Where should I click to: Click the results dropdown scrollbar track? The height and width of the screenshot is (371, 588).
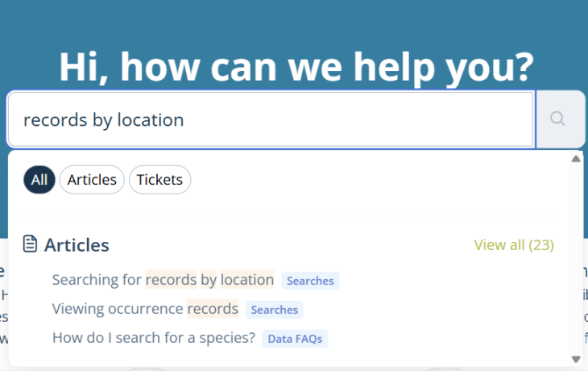click(576, 259)
